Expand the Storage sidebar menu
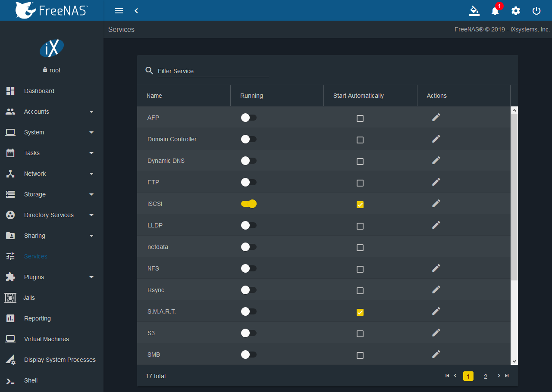 click(52, 194)
